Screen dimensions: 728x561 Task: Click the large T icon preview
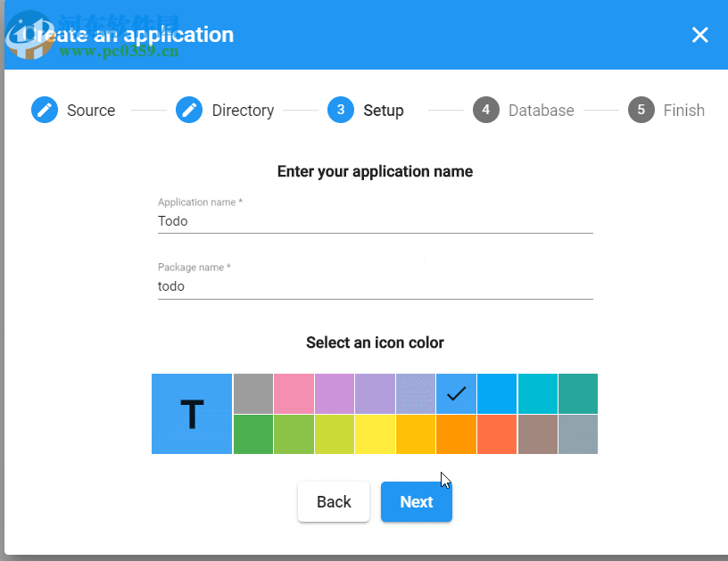[192, 414]
